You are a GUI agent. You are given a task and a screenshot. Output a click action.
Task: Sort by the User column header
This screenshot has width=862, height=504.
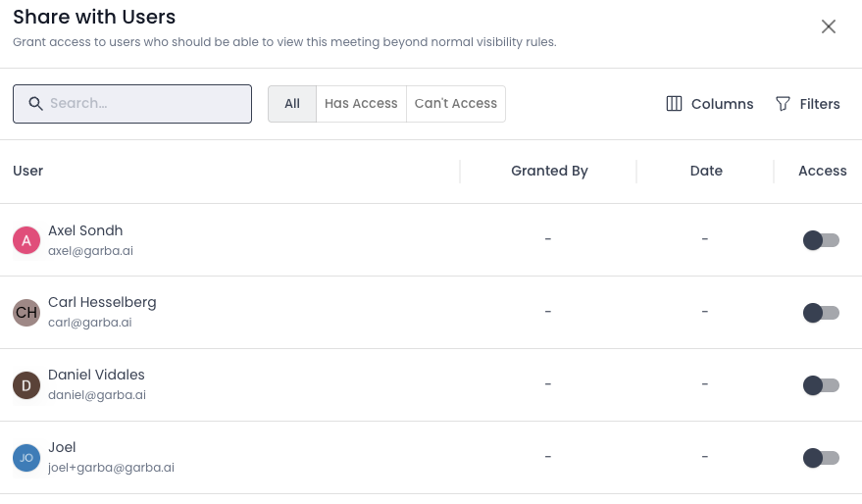[28, 171]
